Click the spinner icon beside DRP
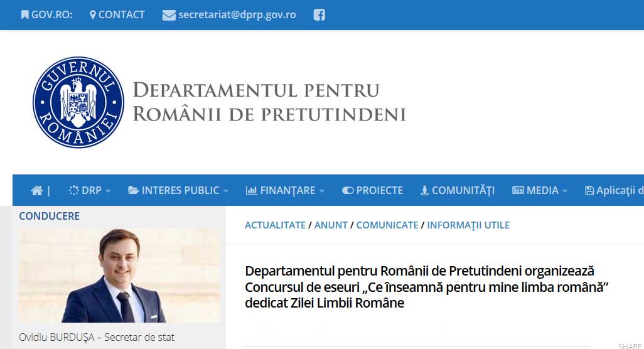This screenshot has height=349, width=644. click(x=74, y=190)
